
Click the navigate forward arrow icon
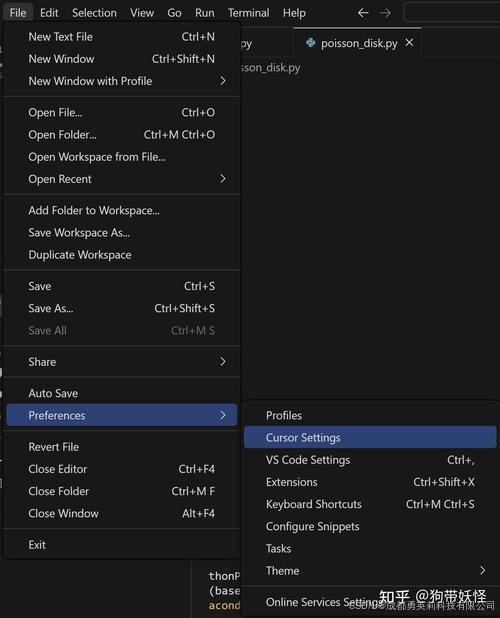tap(385, 13)
